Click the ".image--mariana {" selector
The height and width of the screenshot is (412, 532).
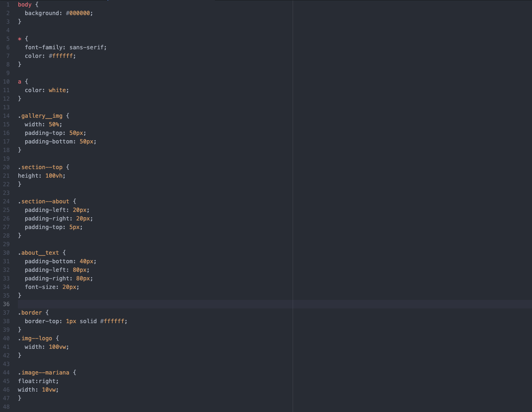click(47, 372)
